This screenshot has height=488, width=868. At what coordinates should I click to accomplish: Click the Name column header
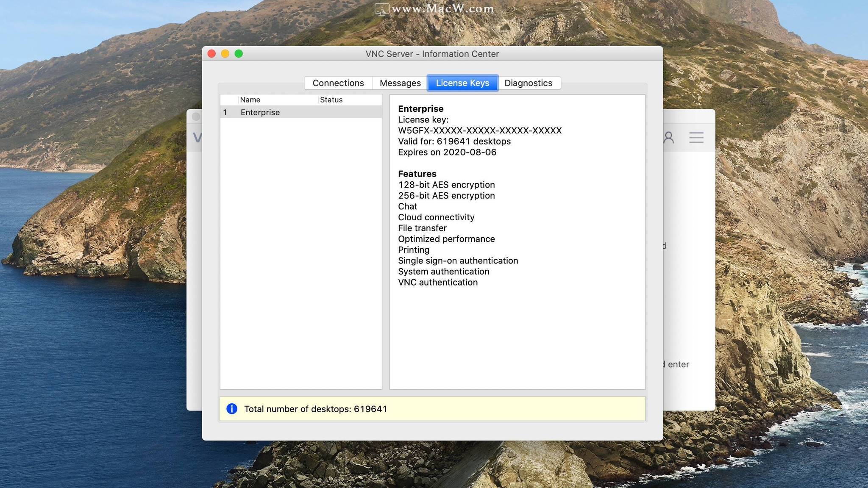point(278,100)
